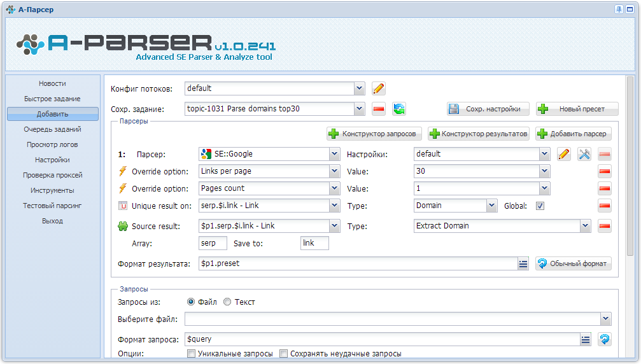Click the lightning icon beside Pages count
641x364 pixels.
coord(123,188)
